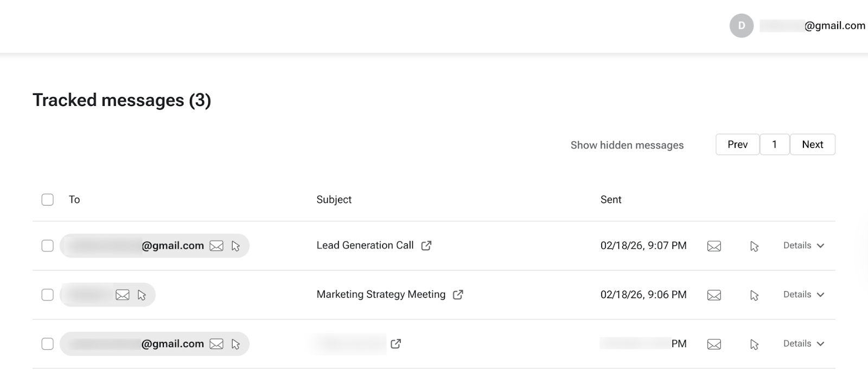Click clicks cursor icon for Lead Generation Call
Screen dimensions: 868x378
755,246
